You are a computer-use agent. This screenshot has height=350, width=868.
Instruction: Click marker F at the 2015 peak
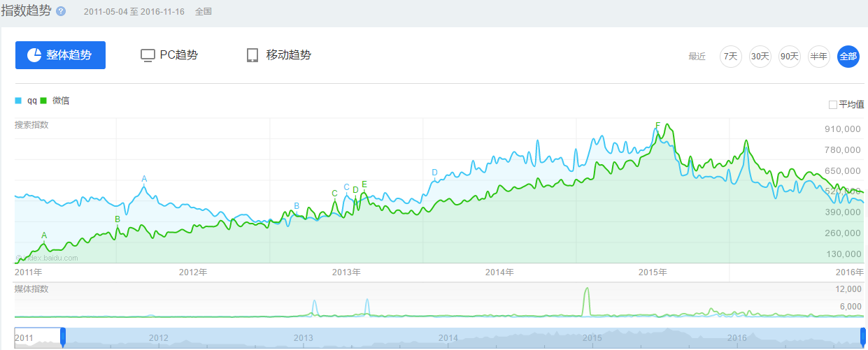click(x=657, y=126)
